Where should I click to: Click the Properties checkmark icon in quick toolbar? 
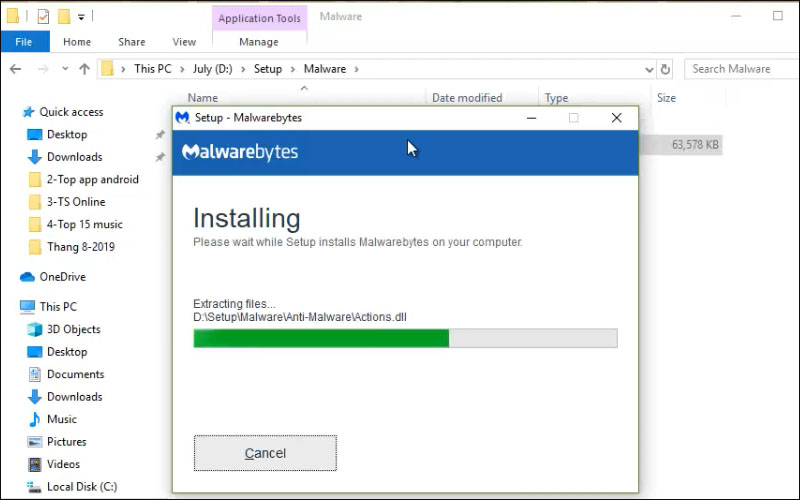point(43,17)
